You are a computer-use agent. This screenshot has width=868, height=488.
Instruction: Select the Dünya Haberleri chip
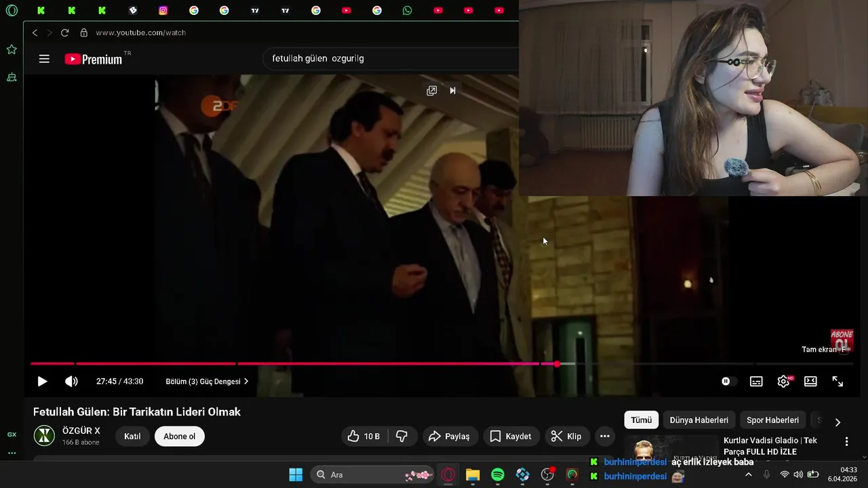698,420
